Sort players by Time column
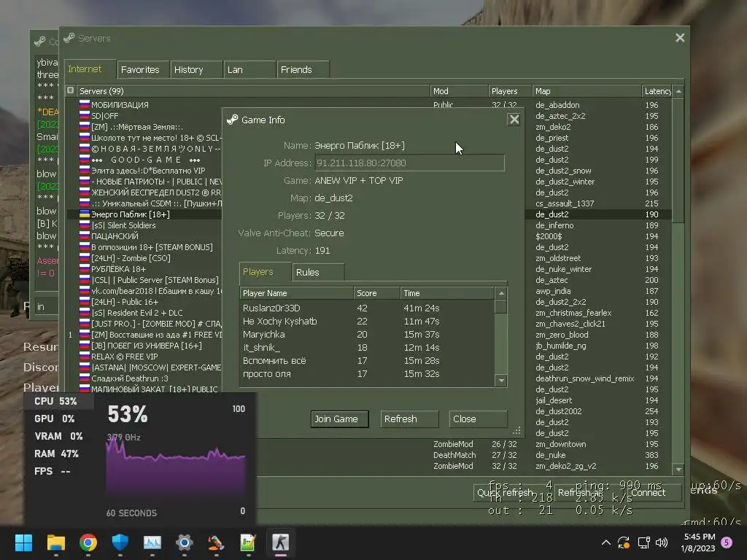The image size is (747, 560). coord(447,293)
